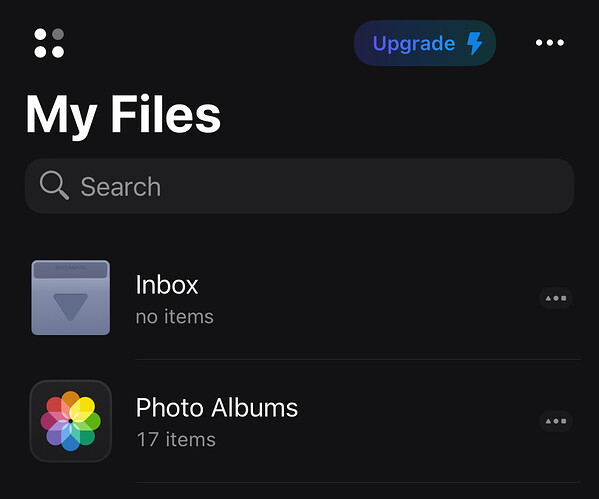The image size is (599, 499).
Task: Select the Inbox row label
Action: click(167, 285)
